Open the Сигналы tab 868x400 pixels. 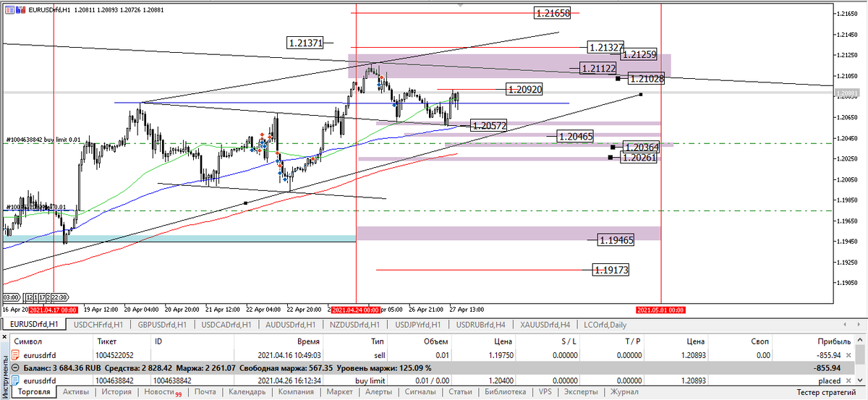[420, 391]
